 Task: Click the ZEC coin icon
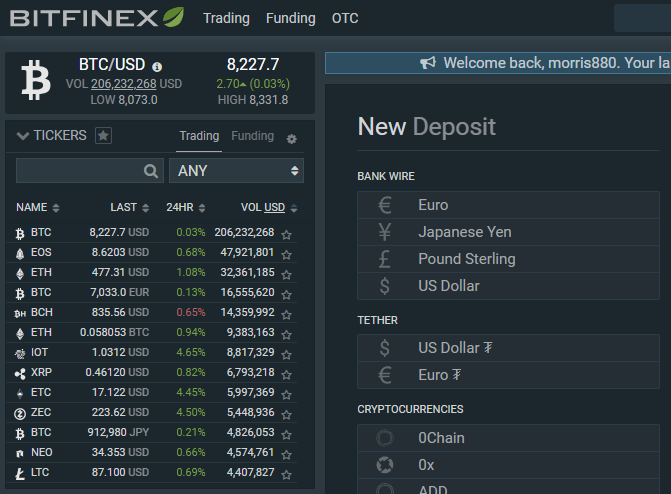(20, 414)
